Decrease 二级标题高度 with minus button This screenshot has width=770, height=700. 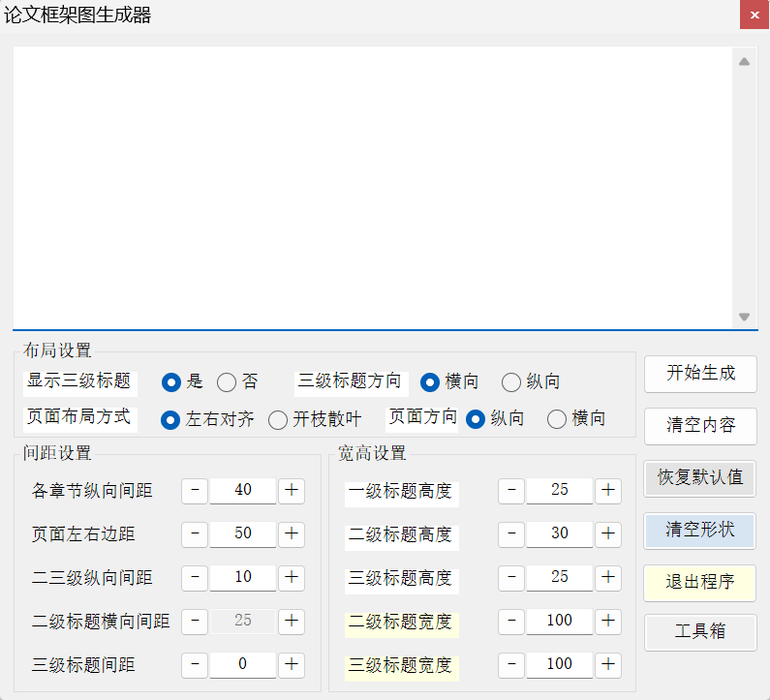[x=511, y=534]
